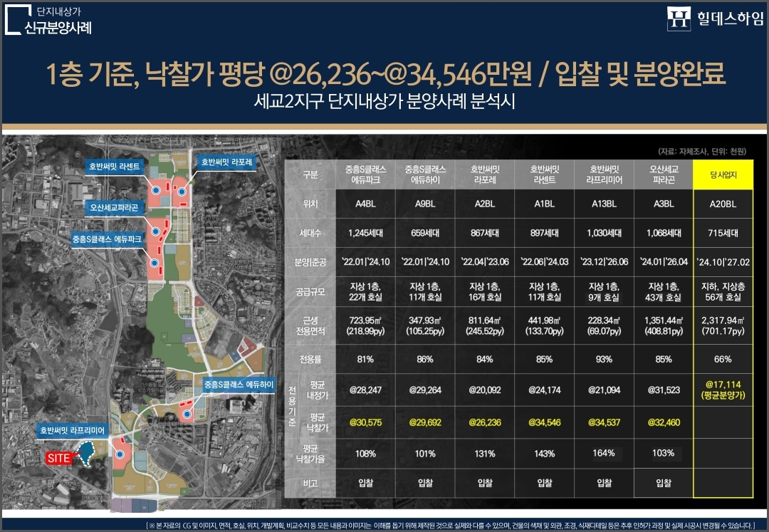This screenshot has height=532, width=769.
Task: Click the blue dot marker linked to 호반써밋 라센트
Action: point(156,190)
